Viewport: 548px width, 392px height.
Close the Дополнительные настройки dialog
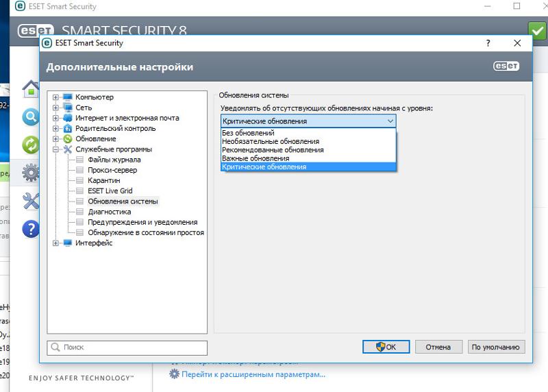pos(517,43)
